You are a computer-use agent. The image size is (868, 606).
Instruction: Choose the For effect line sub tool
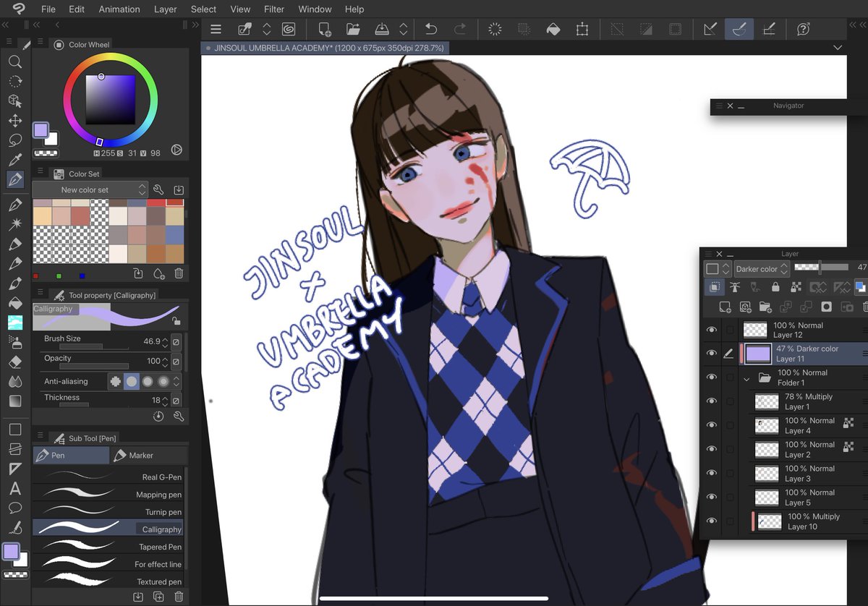click(x=108, y=563)
